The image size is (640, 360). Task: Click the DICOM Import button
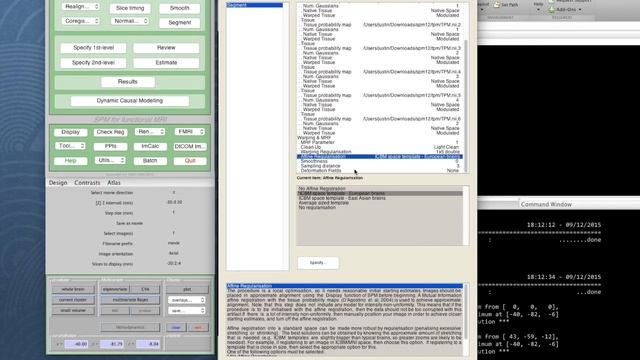tap(190, 146)
